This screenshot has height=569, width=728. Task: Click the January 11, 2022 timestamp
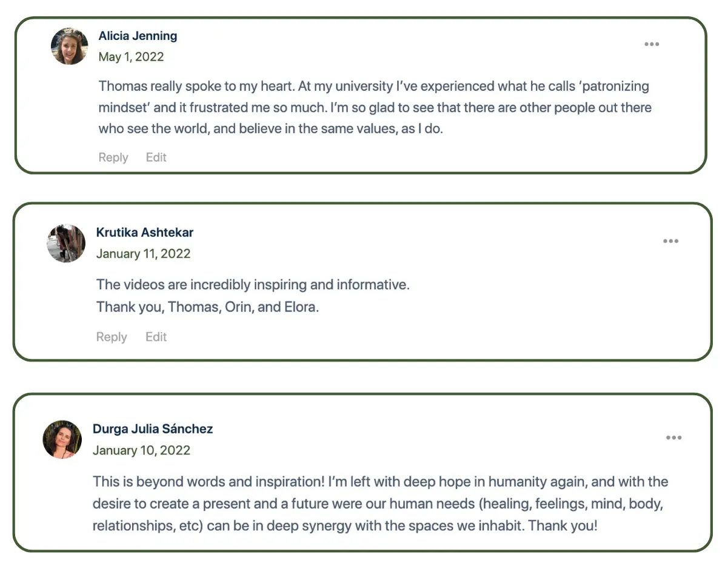(x=143, y=254)
